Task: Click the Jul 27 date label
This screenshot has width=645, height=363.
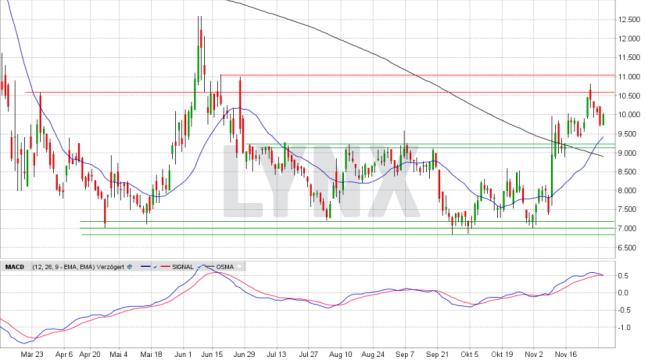Action: [x=309, y=354]
